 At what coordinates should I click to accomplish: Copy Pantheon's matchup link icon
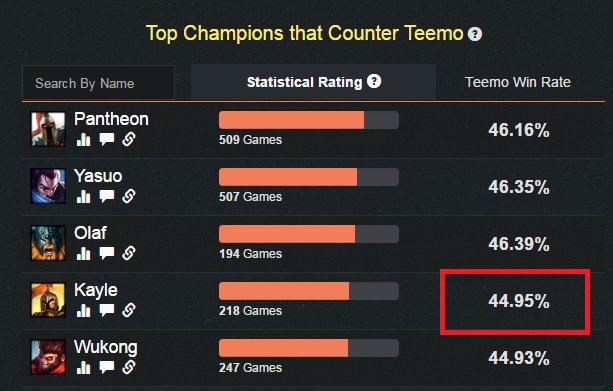tap(129, 139)
